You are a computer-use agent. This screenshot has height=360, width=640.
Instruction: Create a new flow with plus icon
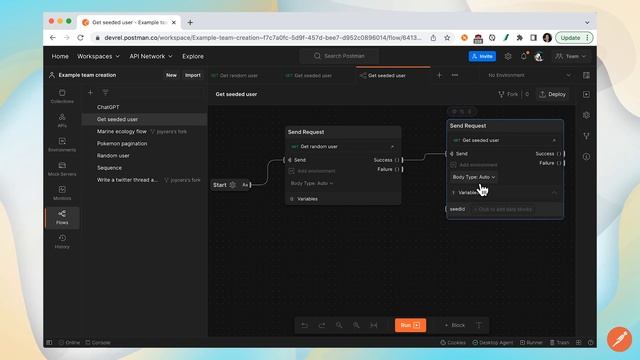tap(90, 93)
